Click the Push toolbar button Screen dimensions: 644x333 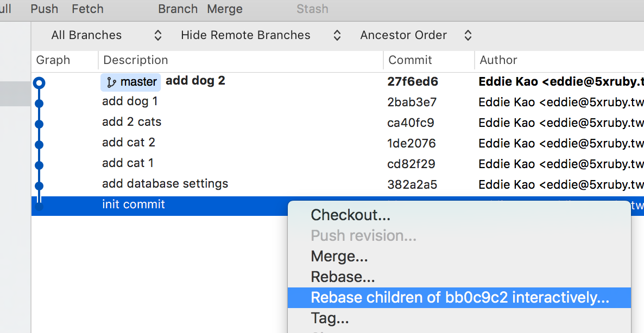pos(45,9)
